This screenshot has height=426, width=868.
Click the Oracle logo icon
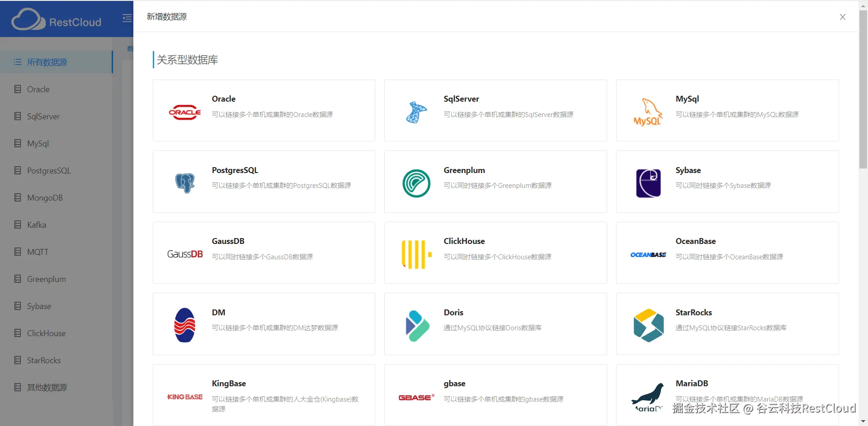click(x=185, y=112)
